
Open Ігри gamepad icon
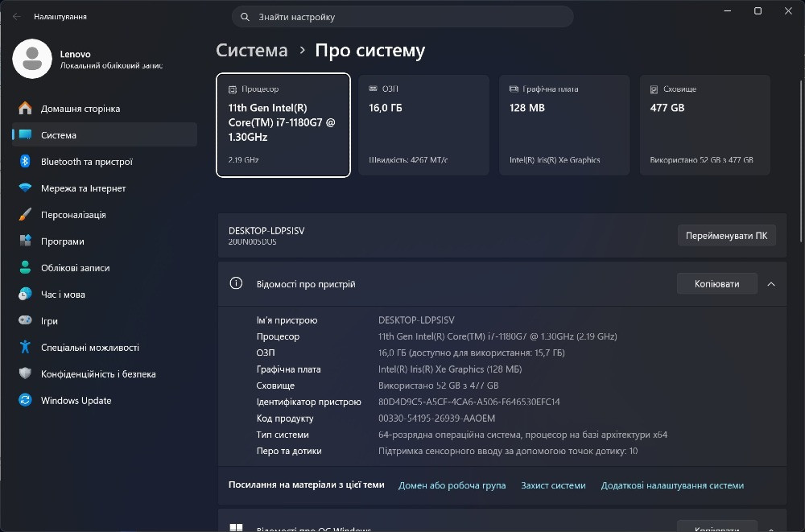pos(25,320)
